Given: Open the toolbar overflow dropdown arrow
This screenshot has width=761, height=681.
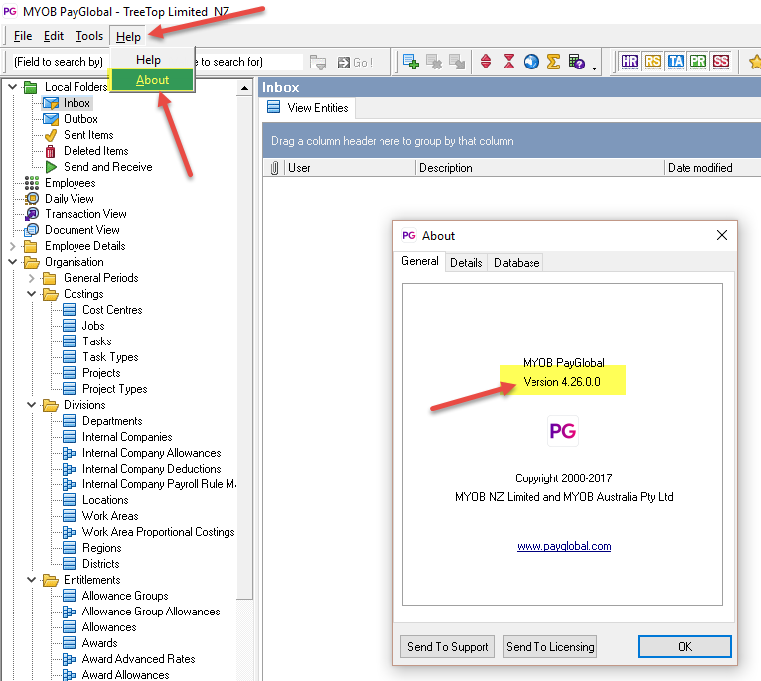Looking at the screenshot, I should [594, 68].
